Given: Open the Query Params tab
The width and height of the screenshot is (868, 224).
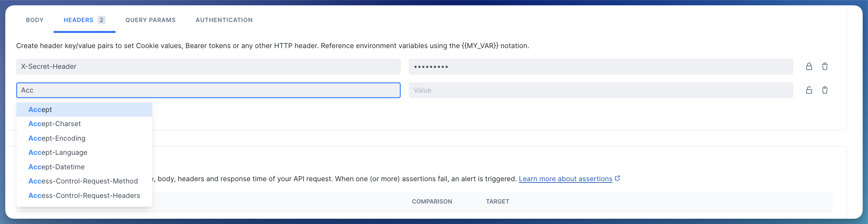Looking at the screenshot, I should (150, 20).
